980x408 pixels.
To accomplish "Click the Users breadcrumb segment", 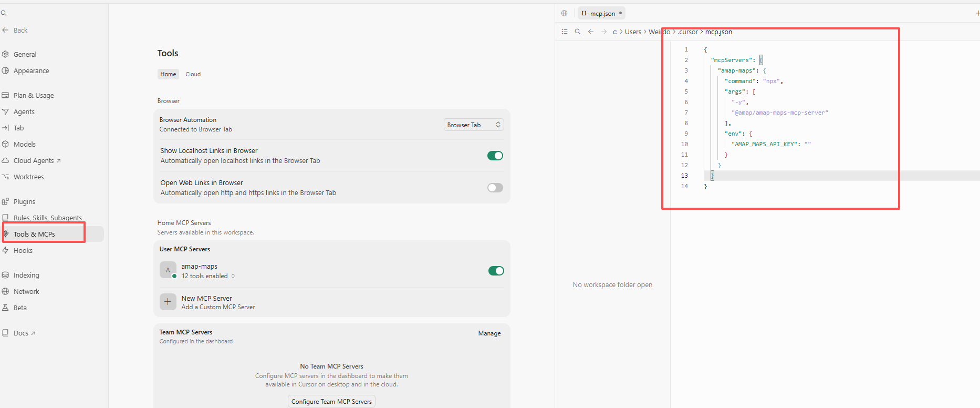I will (633, 32).
